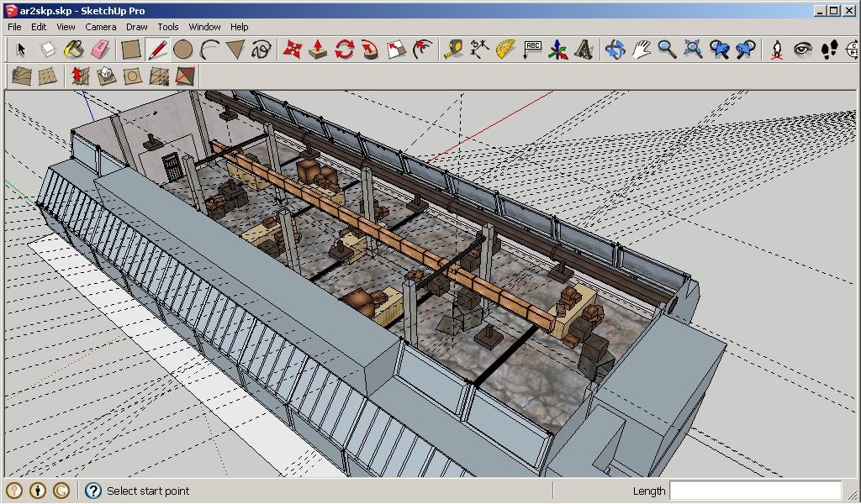The width and height of the screenshot is (861, 504).
Task: Select the Rectangle drawing tool
Action: (x=130, y=50)
